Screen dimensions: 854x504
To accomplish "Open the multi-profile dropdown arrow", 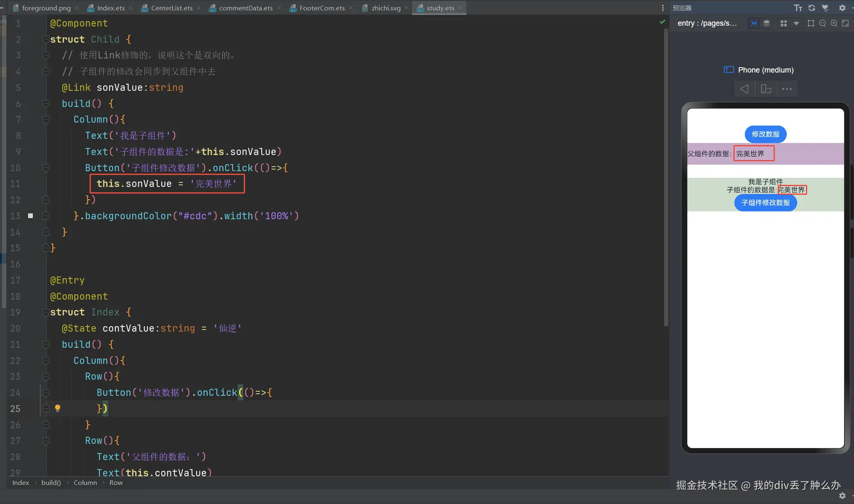I will click(x=796, y=23).
